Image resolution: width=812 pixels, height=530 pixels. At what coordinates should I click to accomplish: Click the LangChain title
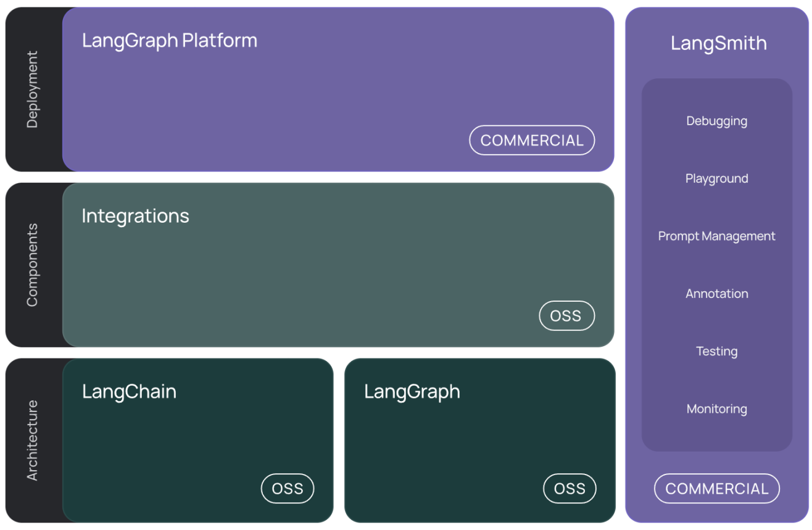tap(129, 392)
